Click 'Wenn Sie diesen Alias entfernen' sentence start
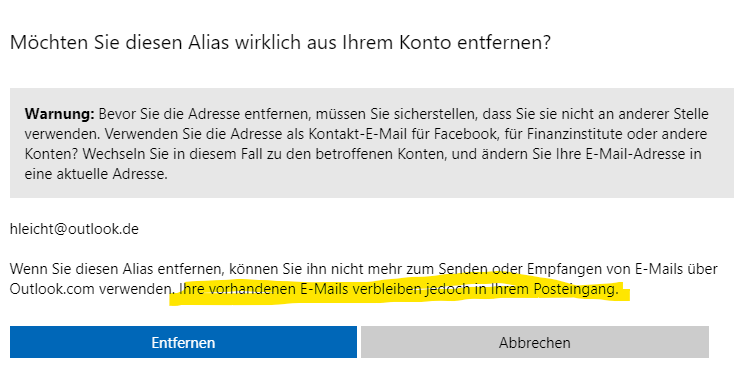 coord(116,269)
